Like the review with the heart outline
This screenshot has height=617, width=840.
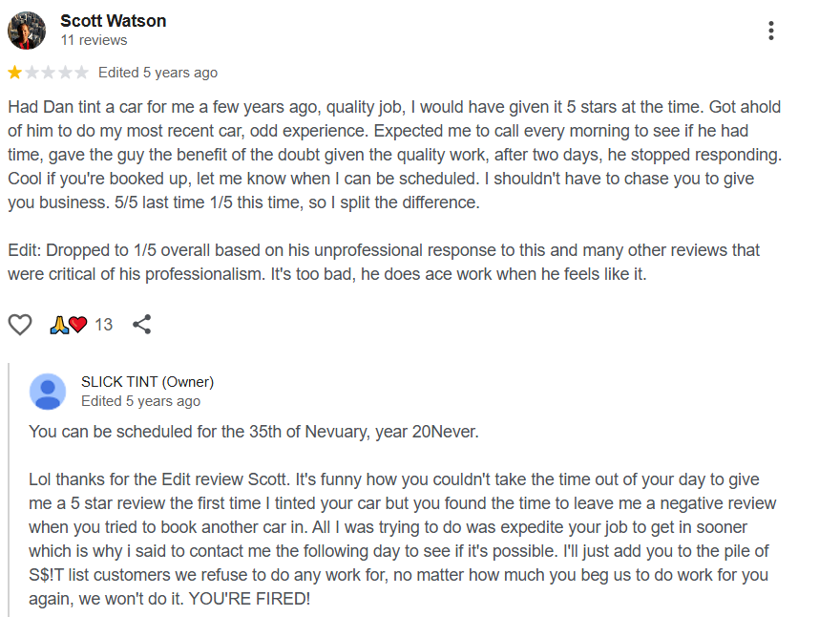(x=20, y=325)
